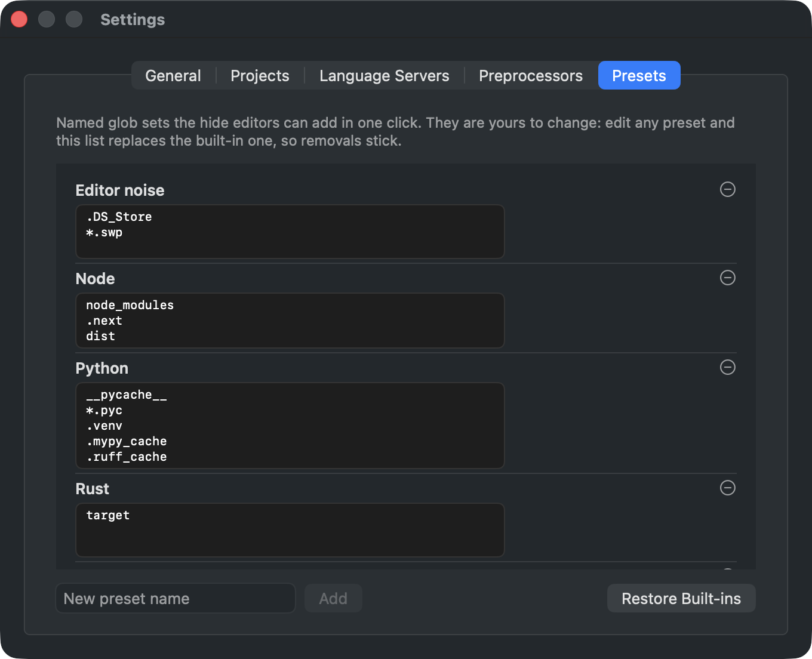Switch to the Preprocessors tab
Image resolution: width=812 pixels, height=659 pixels.
pos(531,76)
